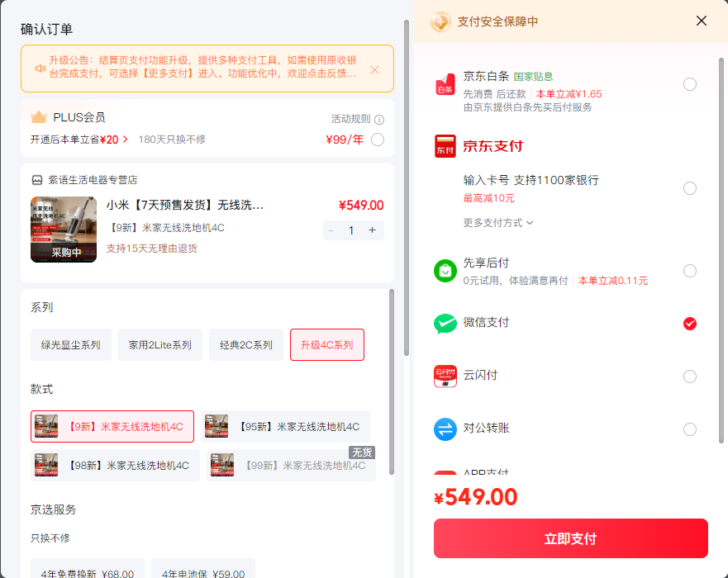
Task: Add 4年电池保 ¥59.00 service
Action: coord(203,569)
